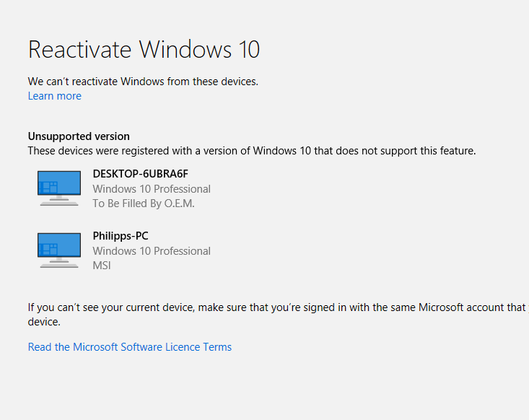The image size is (529, 420).
Task: Open the Learn more link
Action: 55,96
